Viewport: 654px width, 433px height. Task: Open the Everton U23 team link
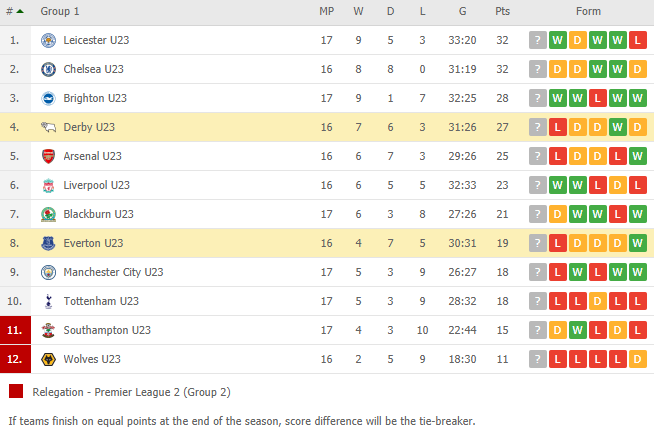click(93, 243)
